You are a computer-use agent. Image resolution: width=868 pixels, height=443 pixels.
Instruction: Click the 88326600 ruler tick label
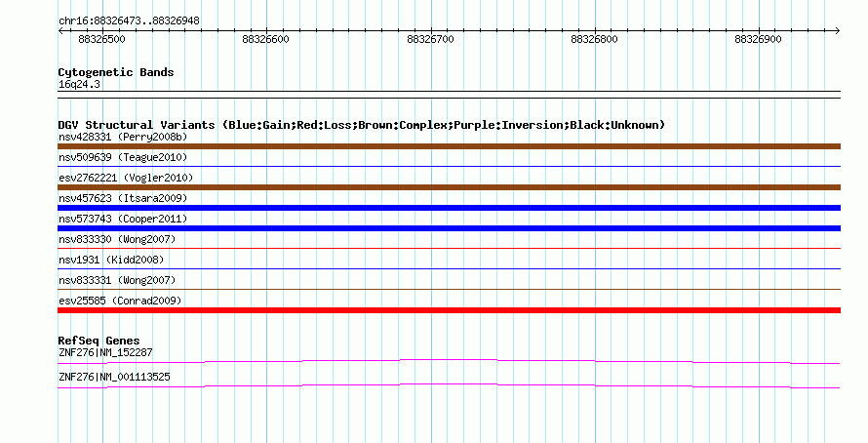coord(265,39)
